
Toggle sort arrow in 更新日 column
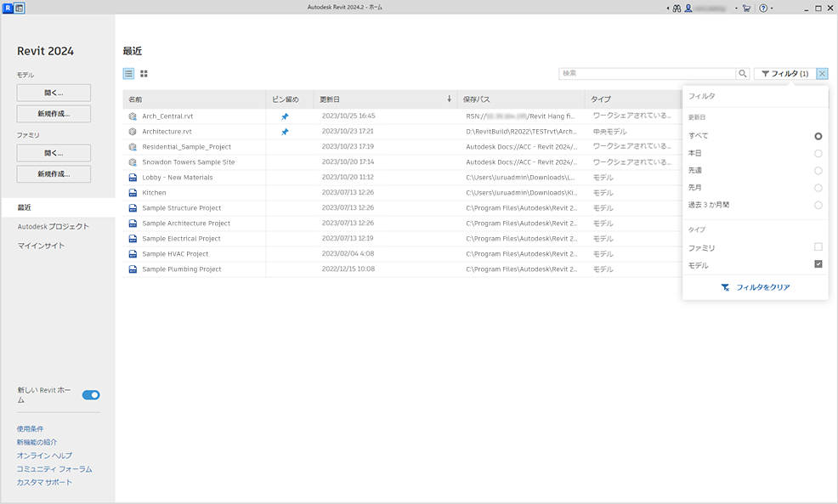click(449, 99)
